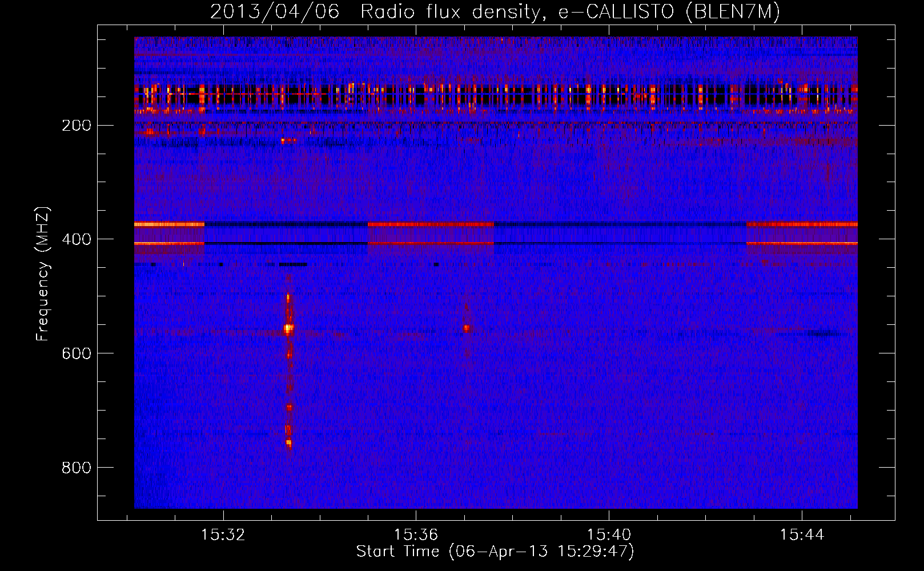Viewport: 924px width, 571px height.
Task: Click the 15:44 time tick label
Action: coord(802,534)
